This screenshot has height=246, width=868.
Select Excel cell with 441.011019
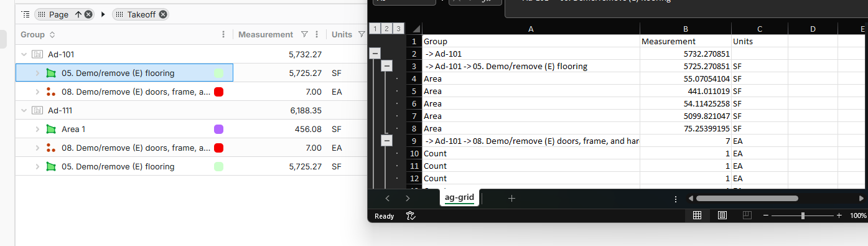tap(686, 91)
